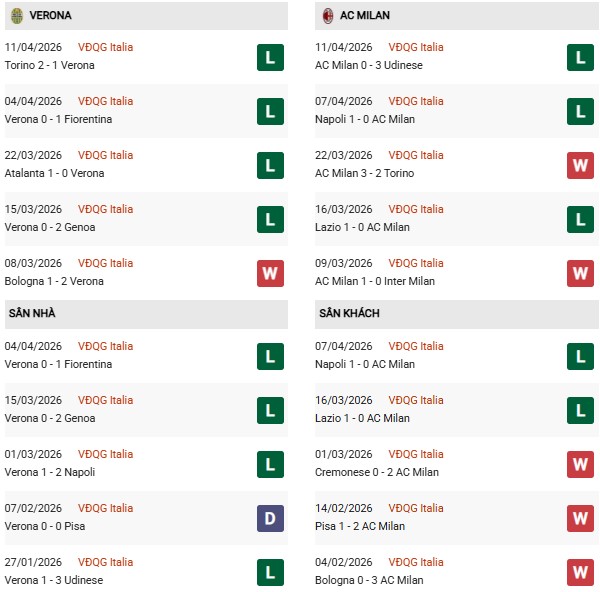Screen dimensions: 600x592
Task: Open the VĐQG Italia link dated 07/02/2026
Action: coord(105,508)
